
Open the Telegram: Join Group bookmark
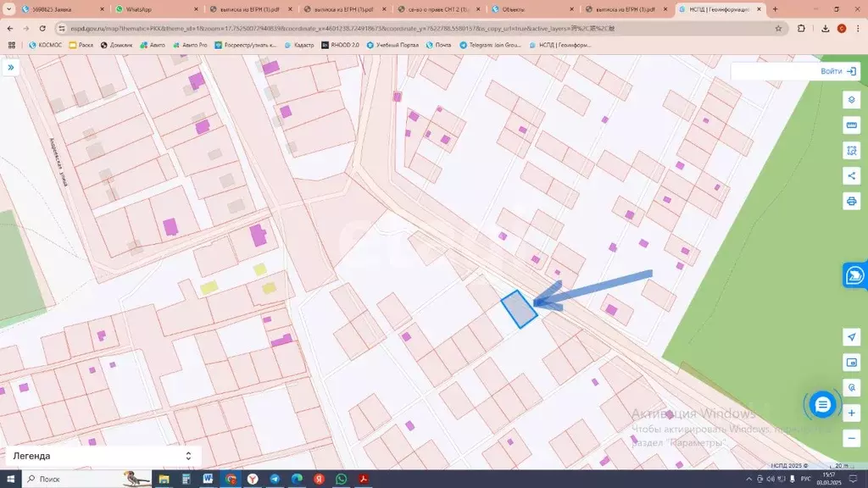491,46
